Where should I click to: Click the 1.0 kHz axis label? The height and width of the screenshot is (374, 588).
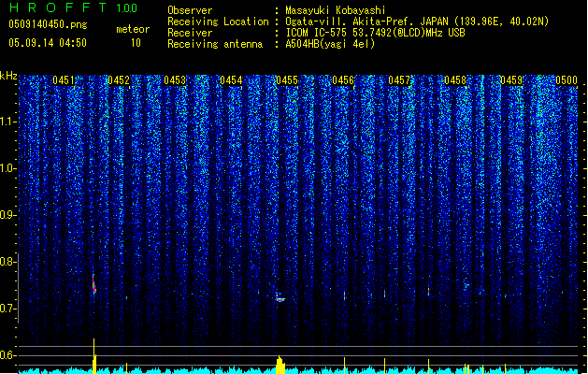tap(8, 168)
